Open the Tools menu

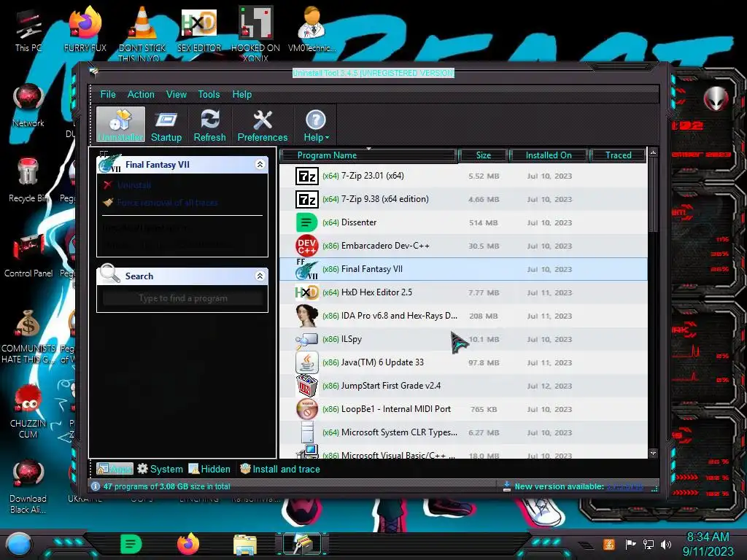(x=209, y=94)
